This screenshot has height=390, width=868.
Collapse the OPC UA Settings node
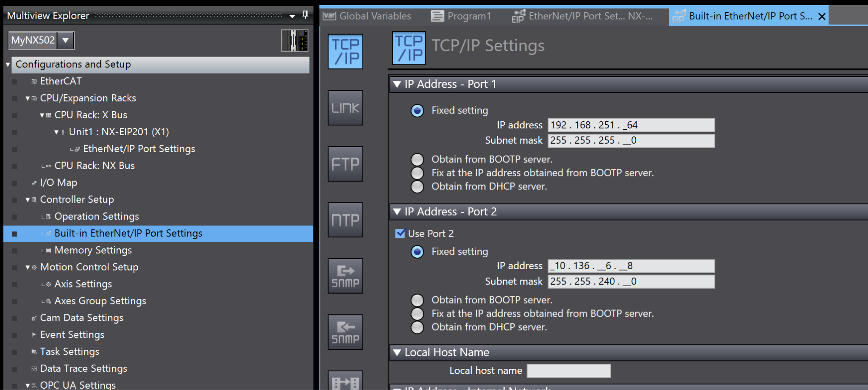[28, 385]
